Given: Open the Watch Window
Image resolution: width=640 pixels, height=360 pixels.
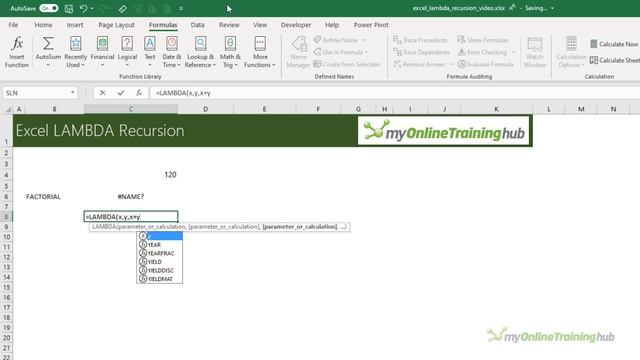Looking at the screenshot, I should pos(535,51).
